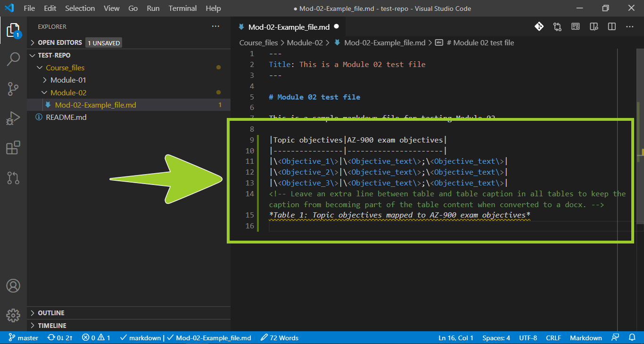Click the 1 UNSAVED badge
Viewport: 644px width, 344px height.
click(103, 43)
